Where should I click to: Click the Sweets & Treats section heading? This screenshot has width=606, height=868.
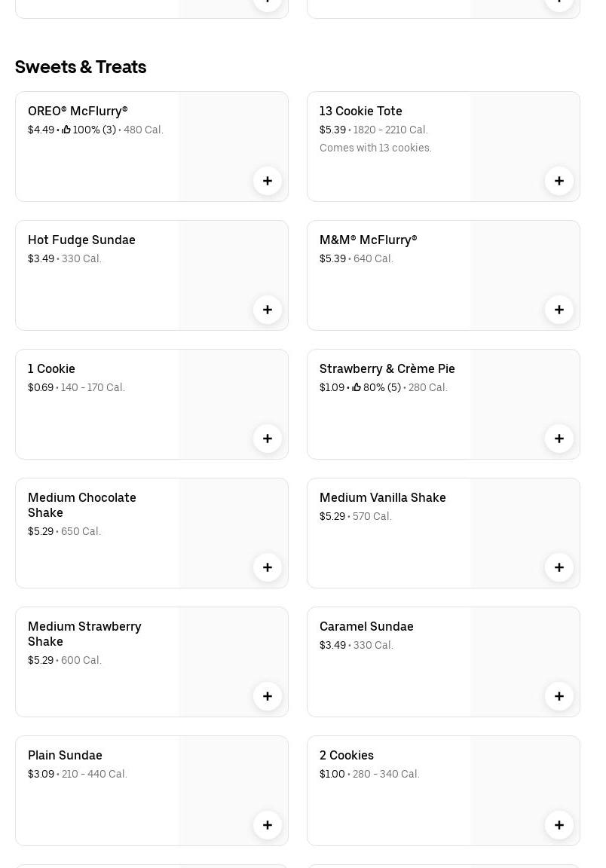(x=81, y=67)
